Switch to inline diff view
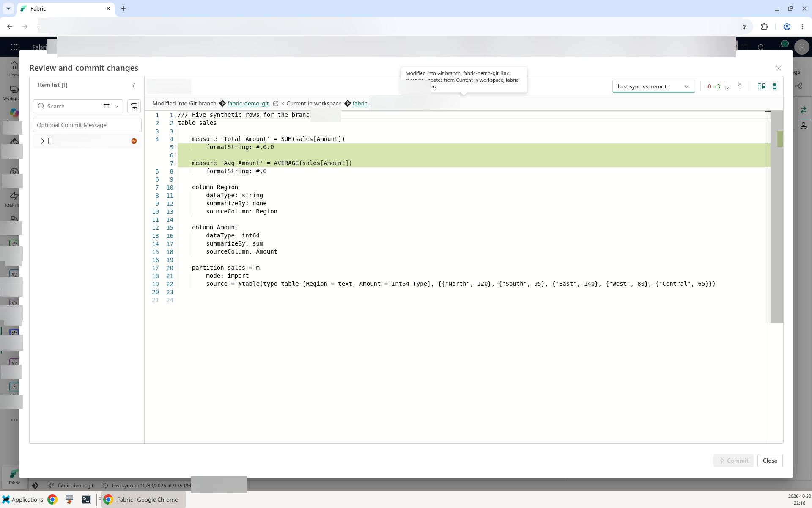 pyautogui.click(x=774, y=86)
